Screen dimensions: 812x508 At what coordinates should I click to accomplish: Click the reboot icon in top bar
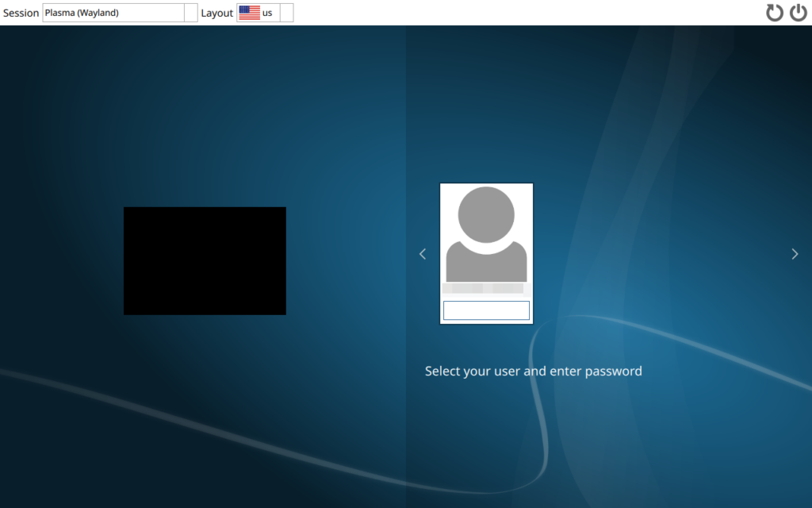(x=774, y=13)
